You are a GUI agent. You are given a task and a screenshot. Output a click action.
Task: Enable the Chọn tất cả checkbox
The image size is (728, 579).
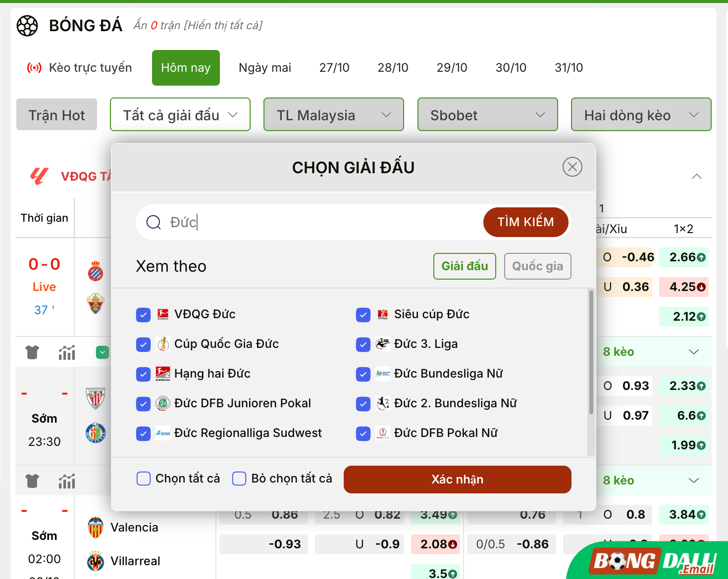coord(144,479)
